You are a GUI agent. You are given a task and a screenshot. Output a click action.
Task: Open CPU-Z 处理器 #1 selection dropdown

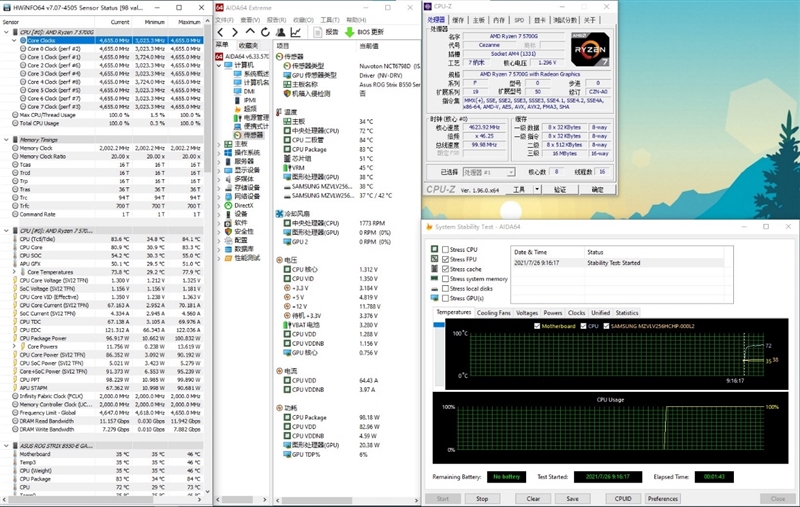tap(489, 172)
